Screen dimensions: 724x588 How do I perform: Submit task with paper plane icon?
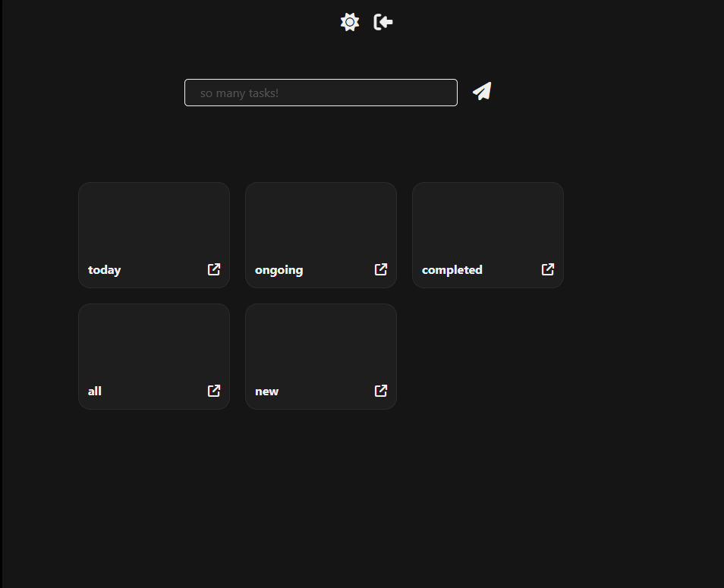(482, 92)
